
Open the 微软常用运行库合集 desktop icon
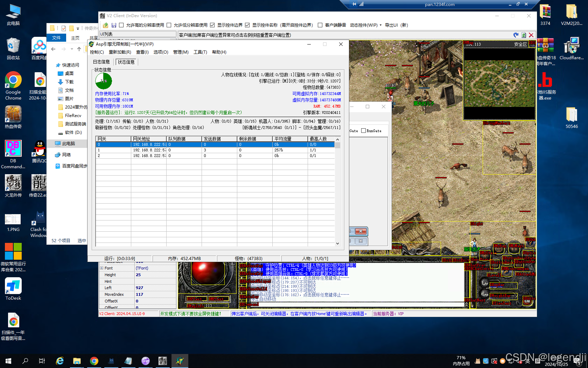tap(13, 258)
